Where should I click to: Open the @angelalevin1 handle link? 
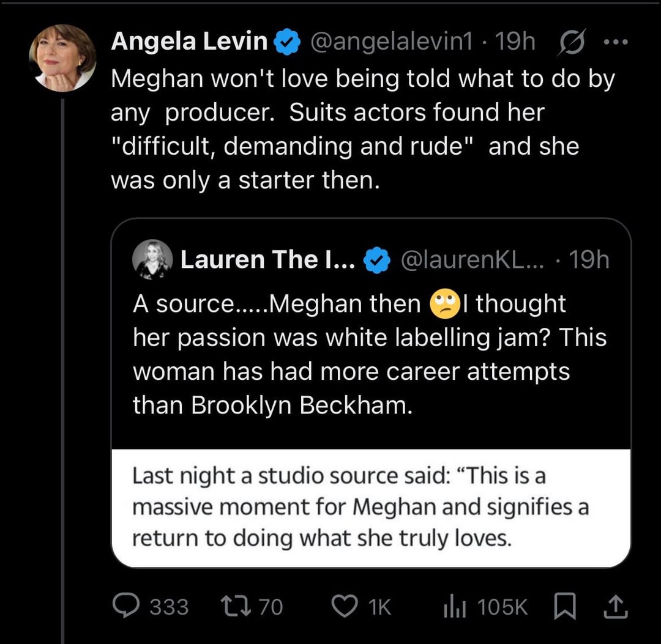pyautogui.click(x=392, y=42)
